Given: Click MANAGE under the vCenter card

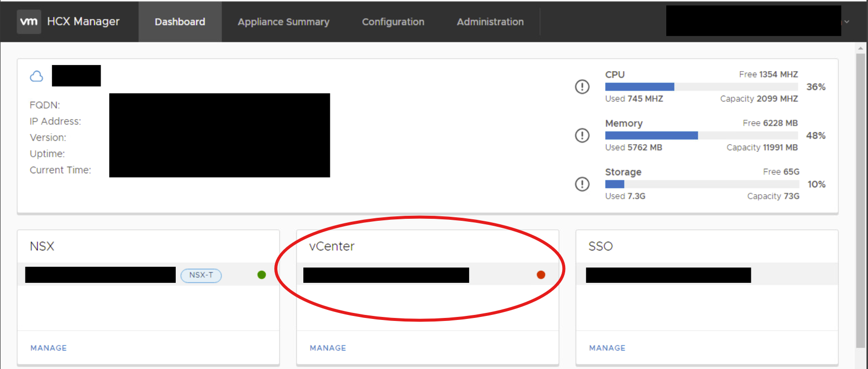Looking at the screenshot, I should pos(328,348).
